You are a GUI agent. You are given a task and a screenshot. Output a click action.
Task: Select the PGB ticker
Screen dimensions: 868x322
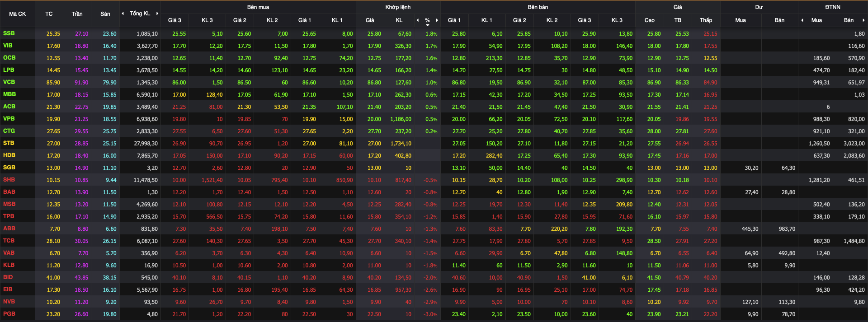pyautogui.click(x=9, y=314)
